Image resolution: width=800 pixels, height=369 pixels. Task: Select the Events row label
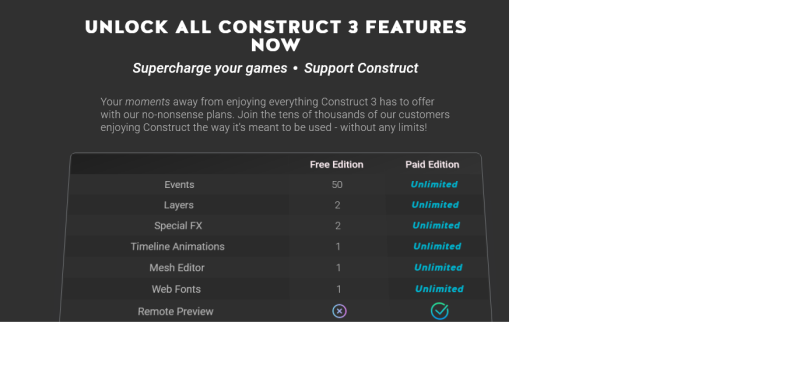coord(179,185)
